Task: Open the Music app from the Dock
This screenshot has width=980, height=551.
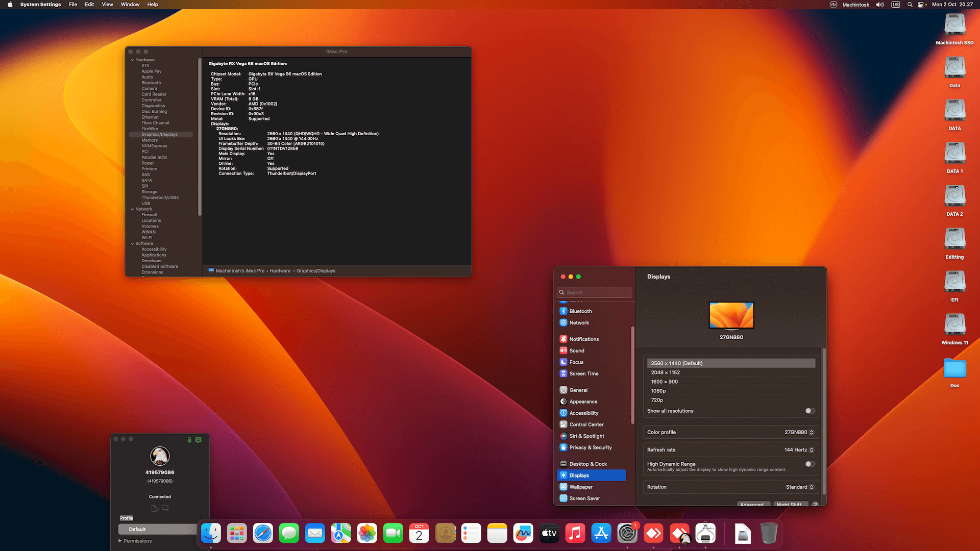Action: pos(575,533)
